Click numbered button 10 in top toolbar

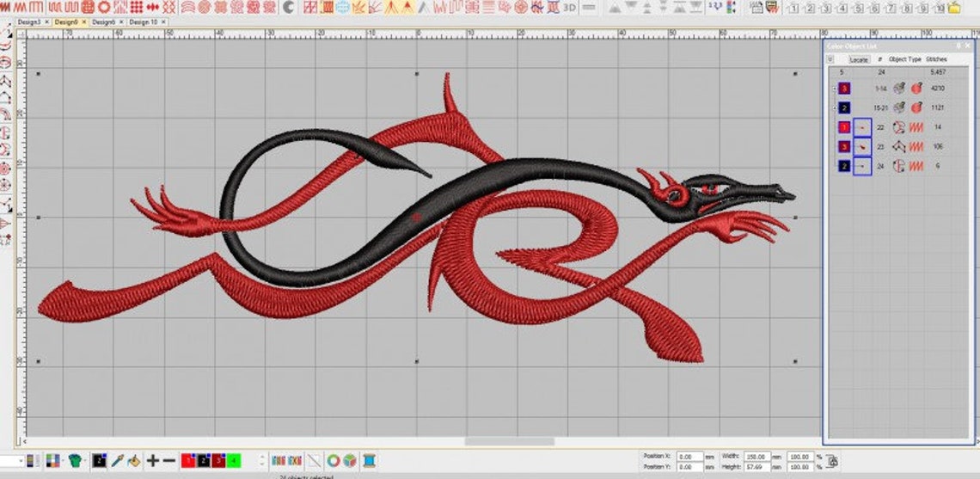[x=938, y=8]
